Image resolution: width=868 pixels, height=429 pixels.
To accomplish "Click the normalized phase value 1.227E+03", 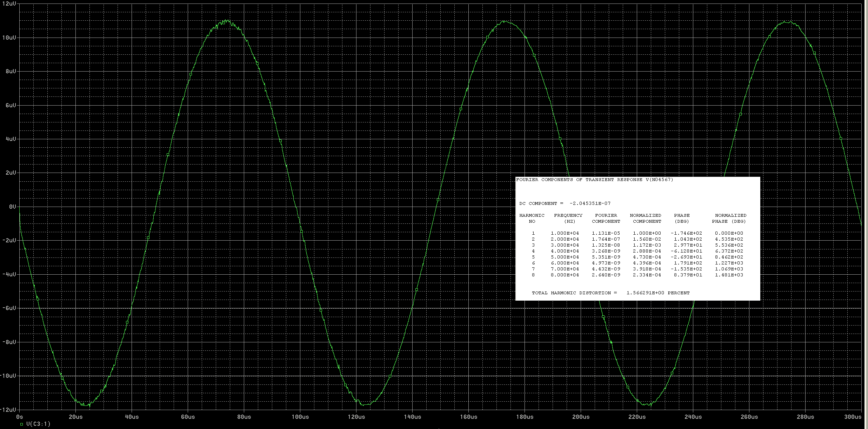I will pyautogui.click(x=729, y=263).
